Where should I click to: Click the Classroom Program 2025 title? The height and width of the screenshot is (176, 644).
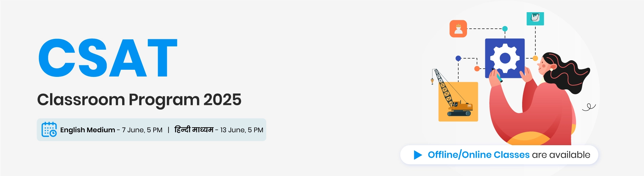click(x=139, y=100)
